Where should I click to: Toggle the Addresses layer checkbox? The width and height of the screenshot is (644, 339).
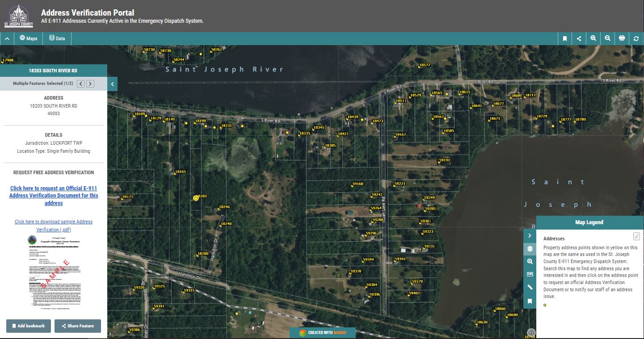coord(636,236)
